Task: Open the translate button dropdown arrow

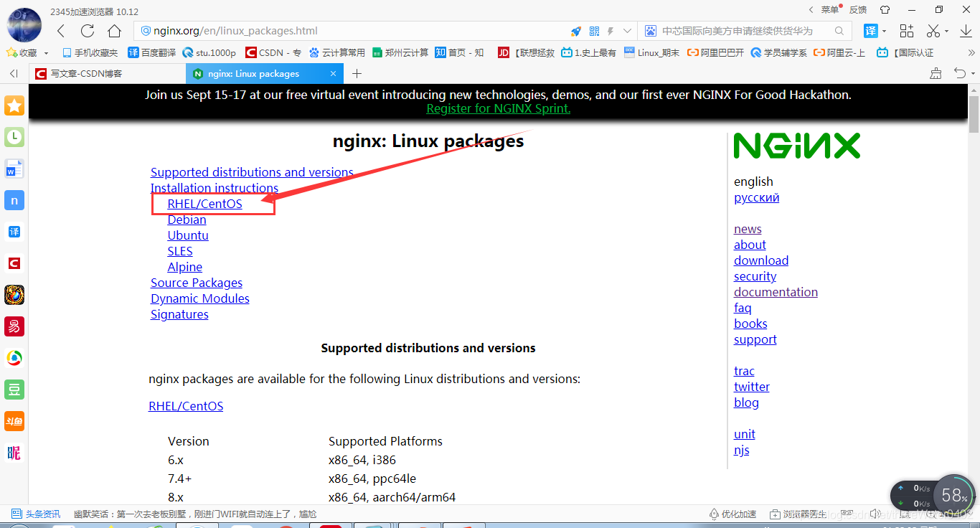Action: pyautogui.click(x=884, y=31)
